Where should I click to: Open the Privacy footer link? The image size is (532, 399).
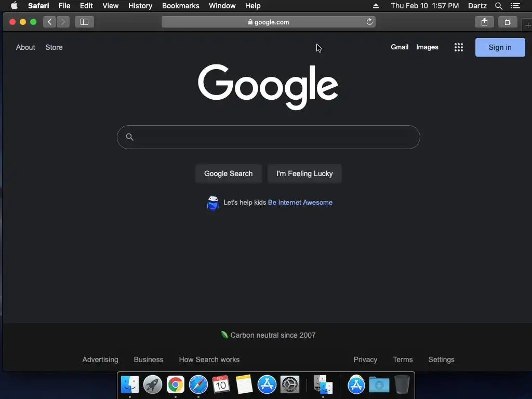click(x=365, y=360)
